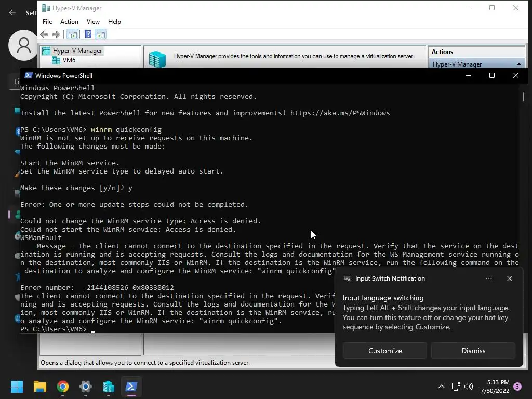Click the PowerShell taskbar icon
The height and width of the screenshot is (399, 532).
pos(131,387)
